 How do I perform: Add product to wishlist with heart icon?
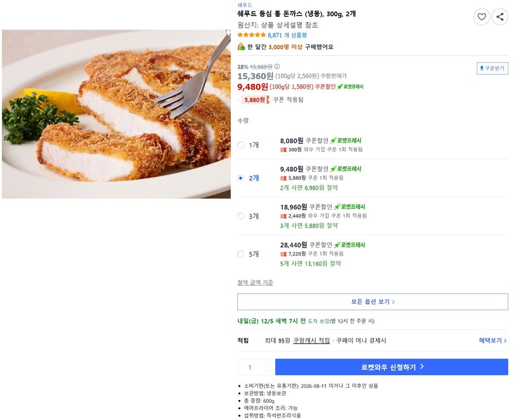click(x=481, y=17)
